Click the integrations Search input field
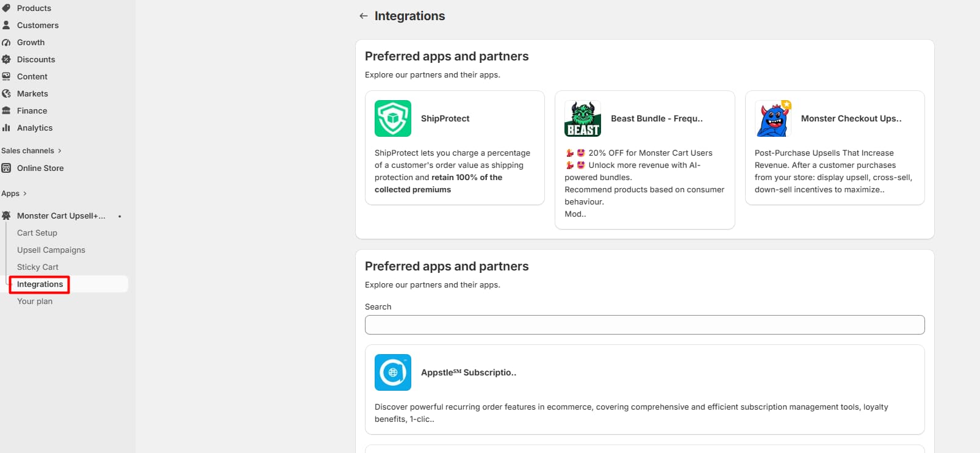Screen dimensions: 980x453 pos(644,325)
